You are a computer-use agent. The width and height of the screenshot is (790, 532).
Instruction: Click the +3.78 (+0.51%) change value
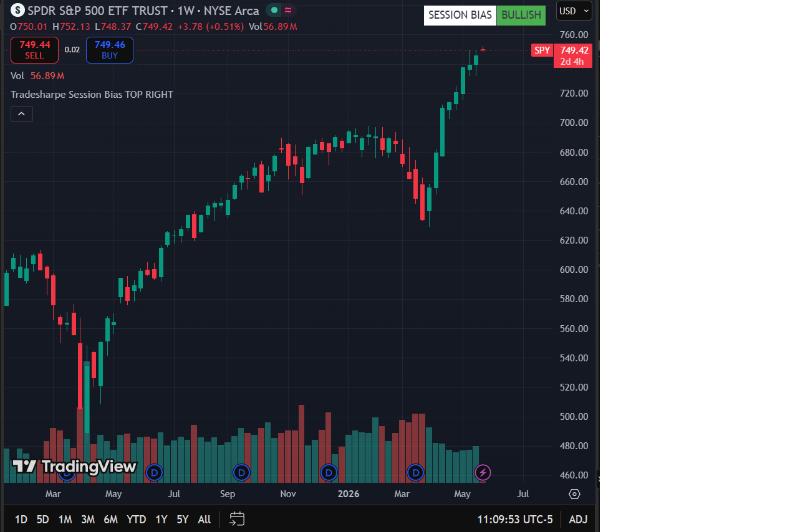pyautogui.click(x=211, y=26)
